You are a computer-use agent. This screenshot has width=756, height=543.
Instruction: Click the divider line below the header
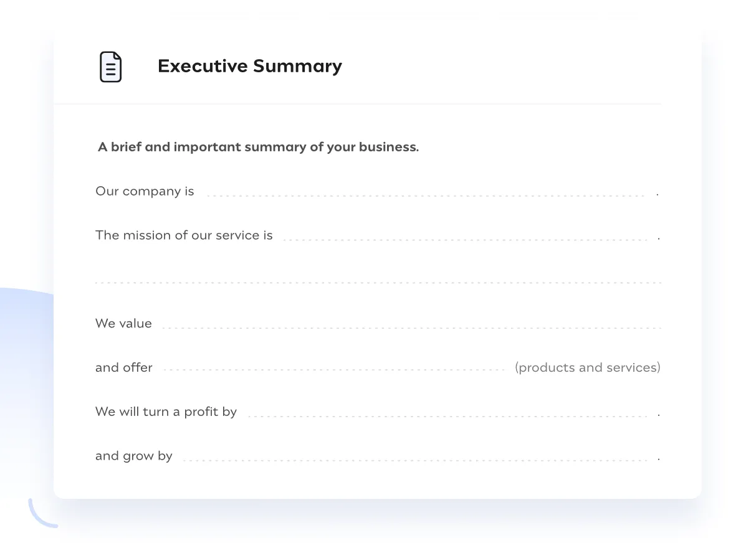coord(357,104)
